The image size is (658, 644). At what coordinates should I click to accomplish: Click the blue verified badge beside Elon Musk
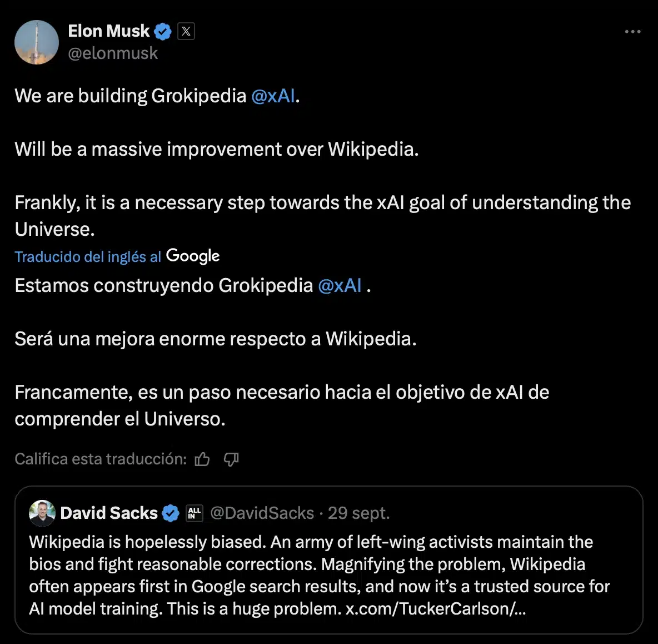[163, 32]
